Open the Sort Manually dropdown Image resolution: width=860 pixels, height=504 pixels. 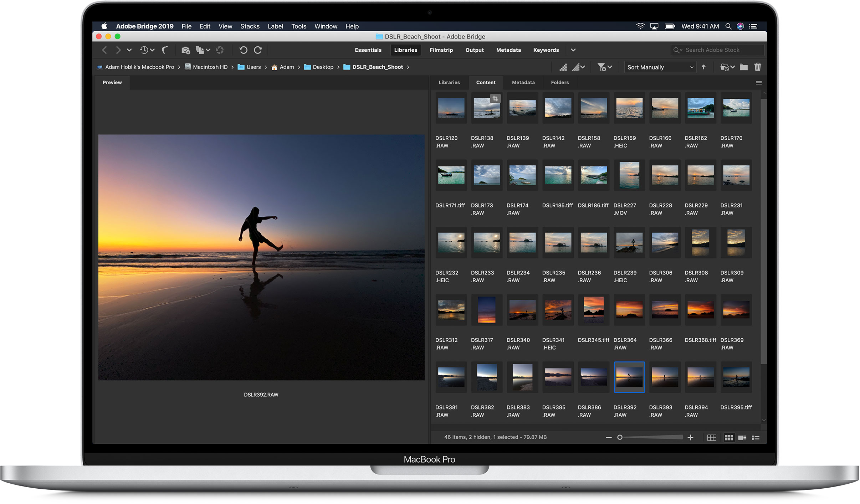click(x=659, y=67)
